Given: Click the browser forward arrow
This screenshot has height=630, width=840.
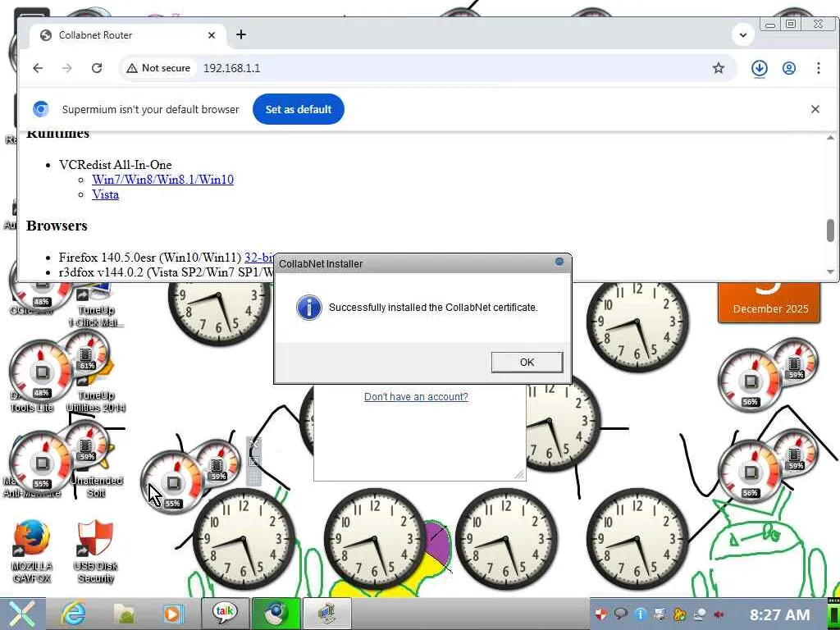Looking at the screenshot, I should pyautogui.click(x=67, y=68).
